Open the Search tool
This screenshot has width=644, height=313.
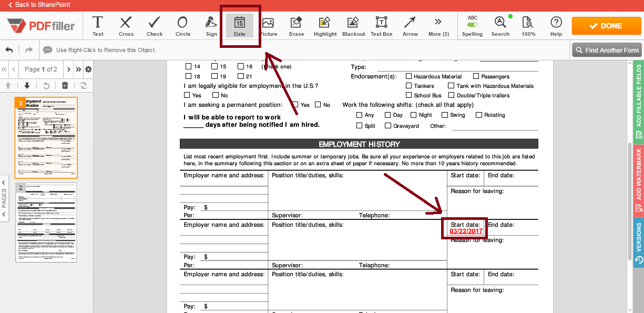pyautogui.click(x=500, y=25)
